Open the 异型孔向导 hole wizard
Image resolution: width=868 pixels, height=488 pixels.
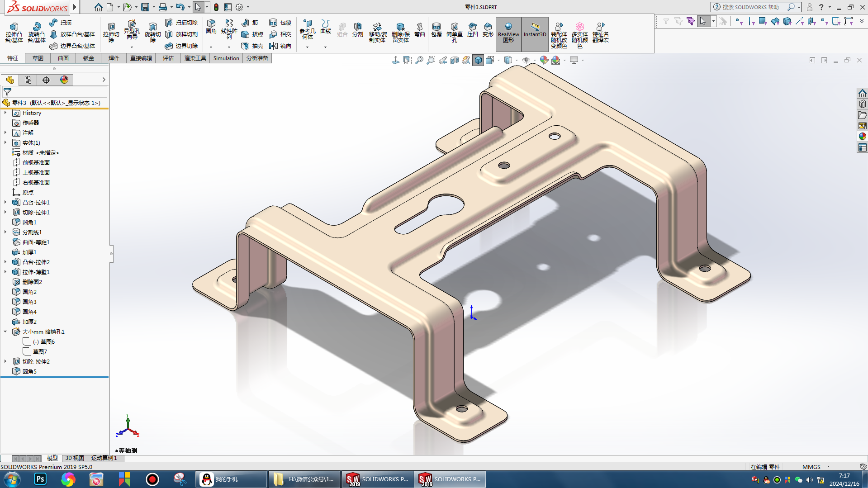[x=132, y=30]
